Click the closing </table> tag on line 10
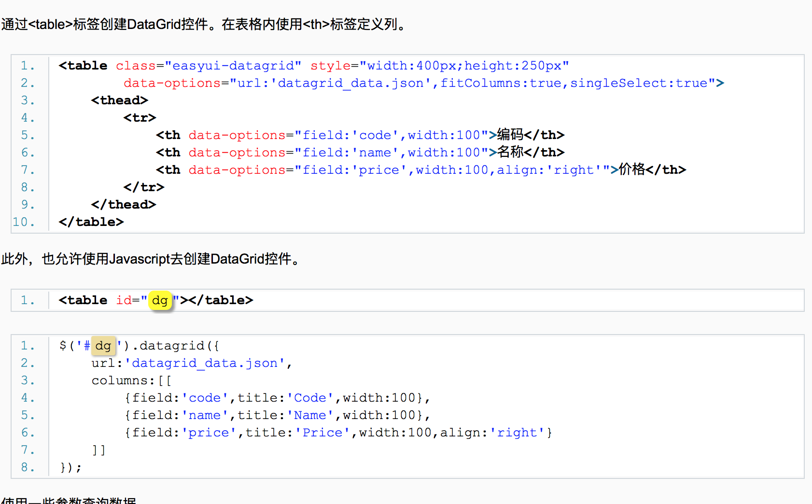The width and height of the screenshot is (812, 504). pos(91,222)
